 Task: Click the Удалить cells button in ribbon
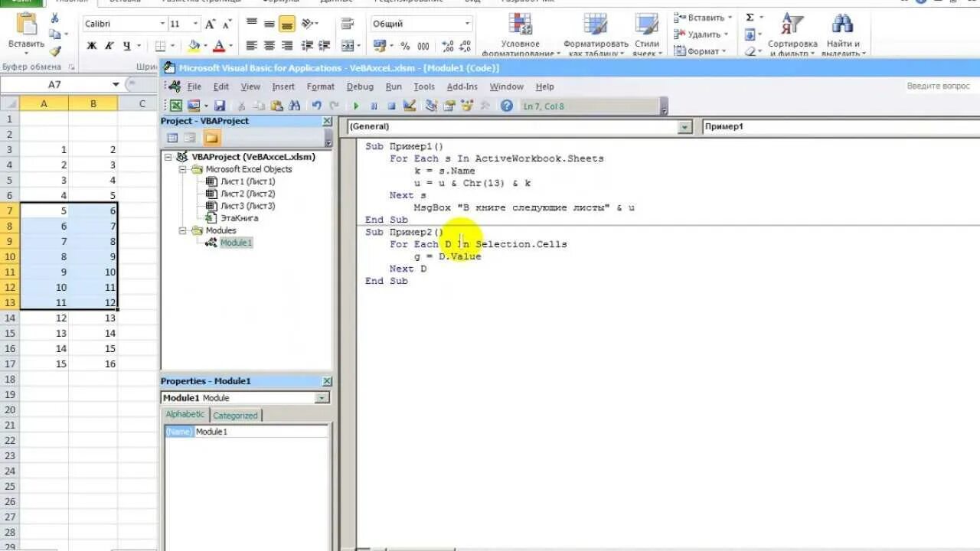pos(703,34)
